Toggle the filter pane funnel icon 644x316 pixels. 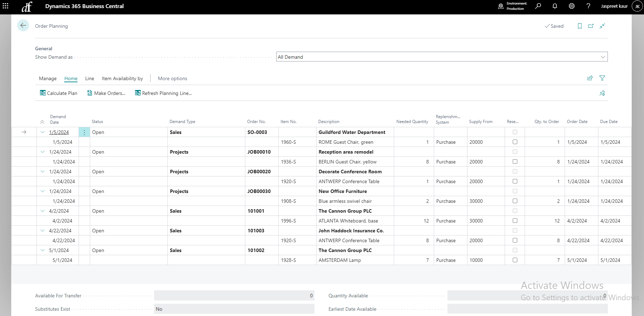(602, 78)
